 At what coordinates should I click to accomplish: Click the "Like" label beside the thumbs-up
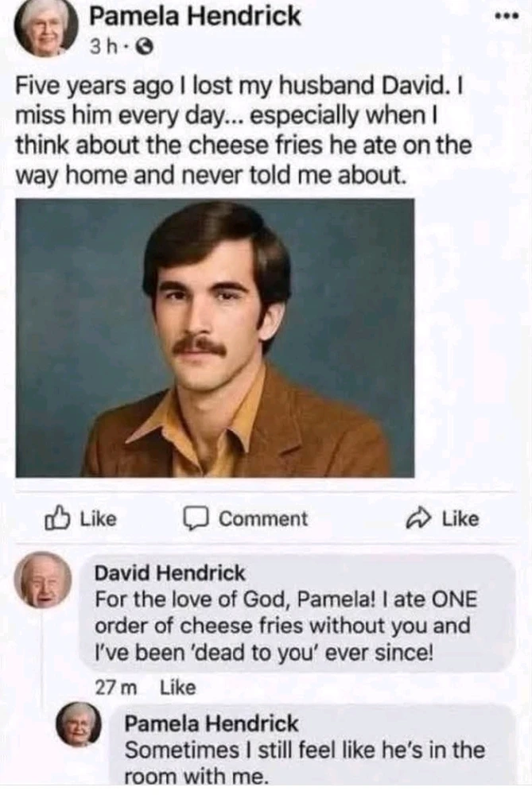point(99,519)
